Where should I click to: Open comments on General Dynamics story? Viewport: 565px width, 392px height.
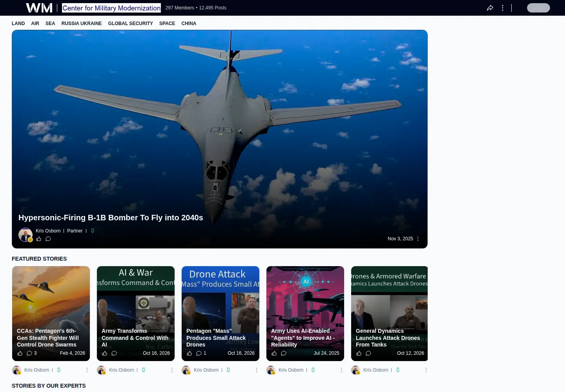(368, 353)
